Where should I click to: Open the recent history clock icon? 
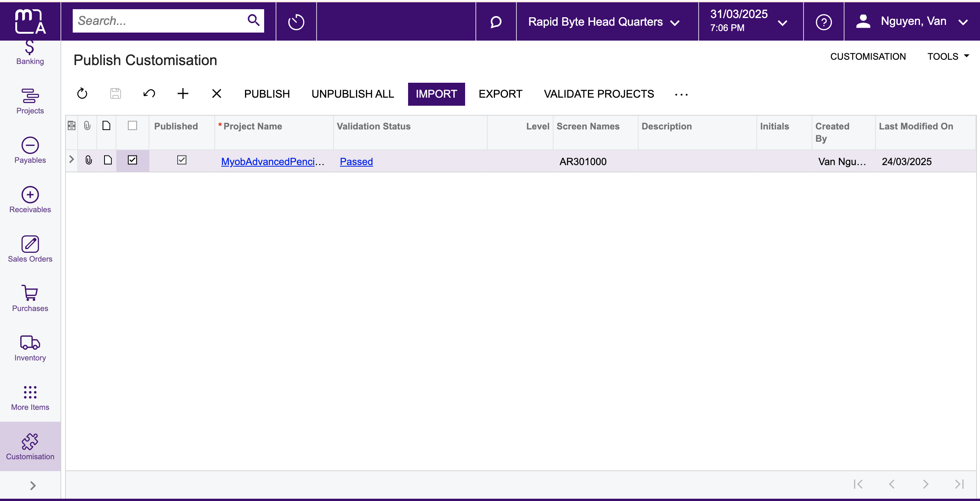(296, 22)
